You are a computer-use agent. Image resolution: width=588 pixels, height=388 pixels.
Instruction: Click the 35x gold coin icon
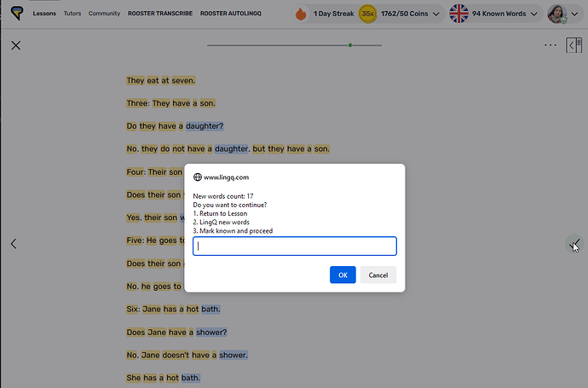tap(367, 14)
